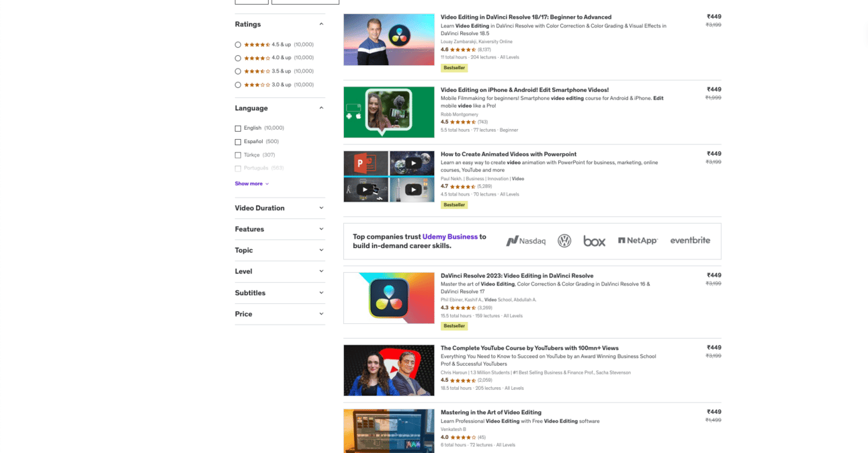Click the ₹449 price of the Powerpoint course
Screen dimensions: 868x453
coord(713,154)
